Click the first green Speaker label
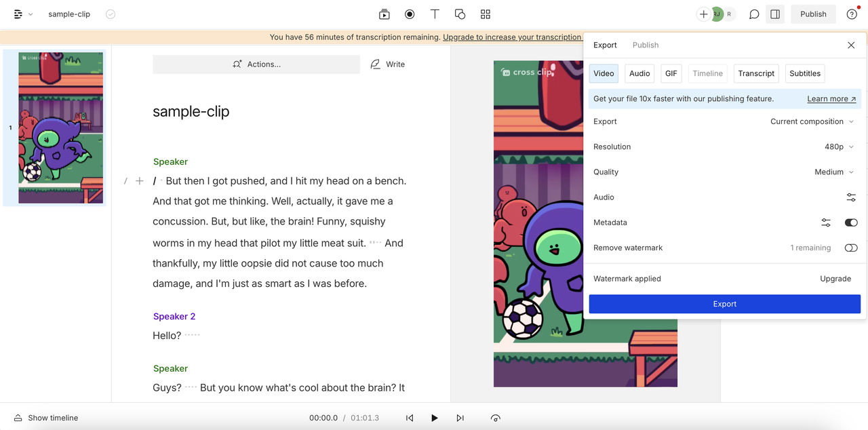This screenshot has height=430, width=868. pos(170,161)
